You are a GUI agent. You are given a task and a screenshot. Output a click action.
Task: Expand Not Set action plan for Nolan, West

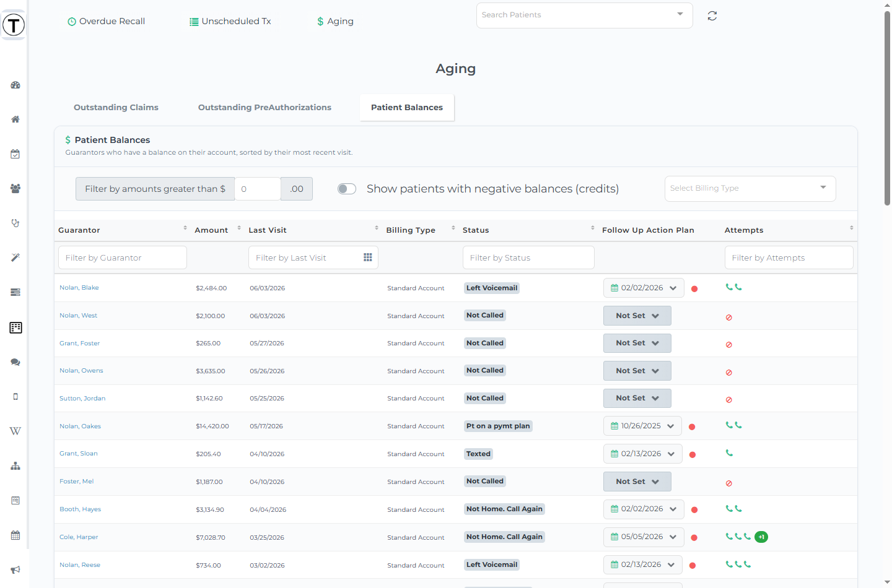[x=637, y=316]
